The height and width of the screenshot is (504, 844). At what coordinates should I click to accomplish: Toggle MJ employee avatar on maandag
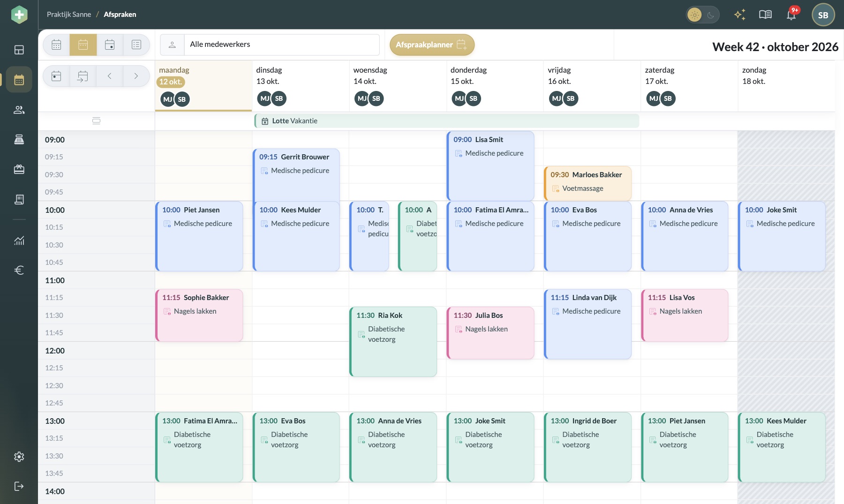[167, 99]
